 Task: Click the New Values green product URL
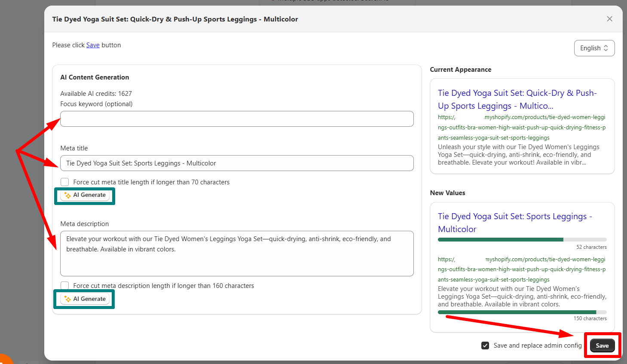pos(521,269)
